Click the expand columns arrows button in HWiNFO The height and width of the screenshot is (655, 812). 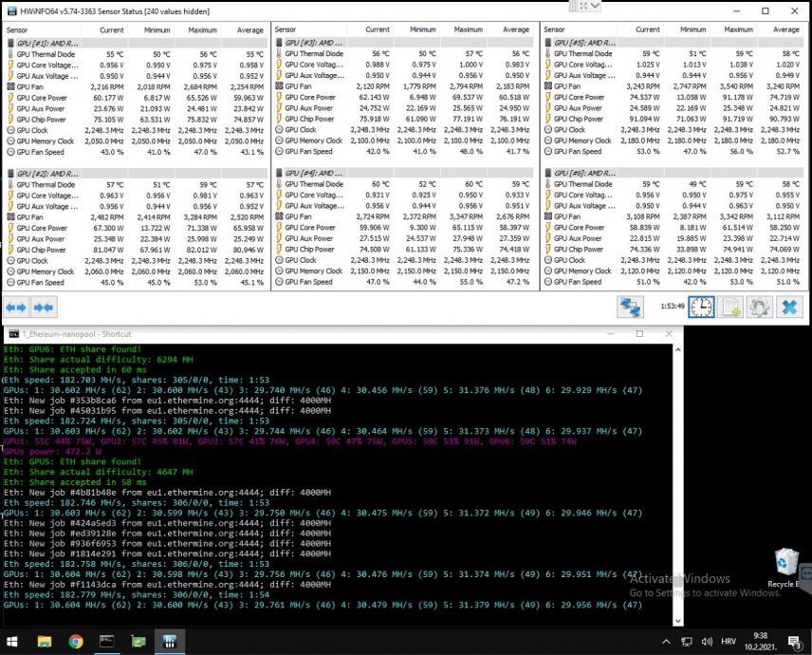[16, 308]
